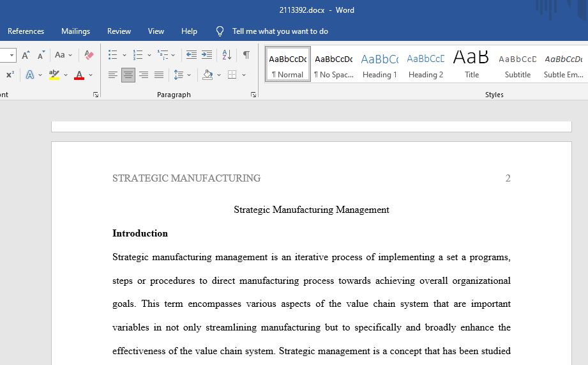The width and height of the screenshot is (588, 365).
Task: Apply the Heading 1 style
Action: tap(379, 64)
